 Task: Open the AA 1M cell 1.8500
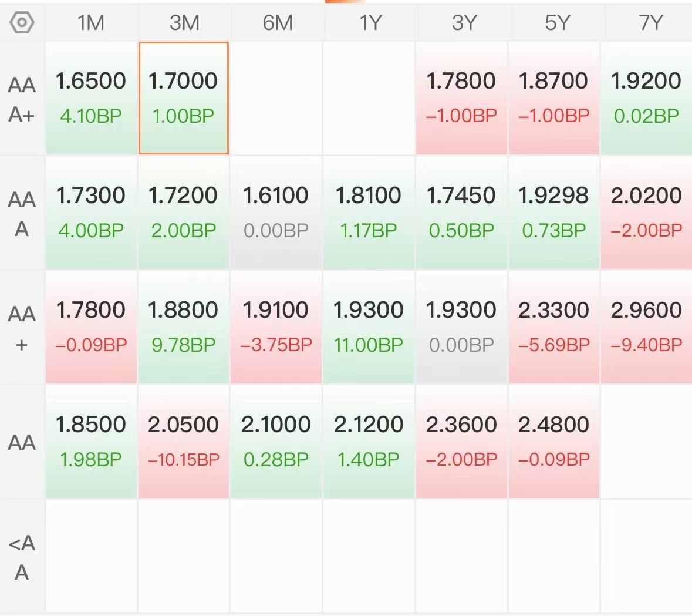click(x=91, y=442)
